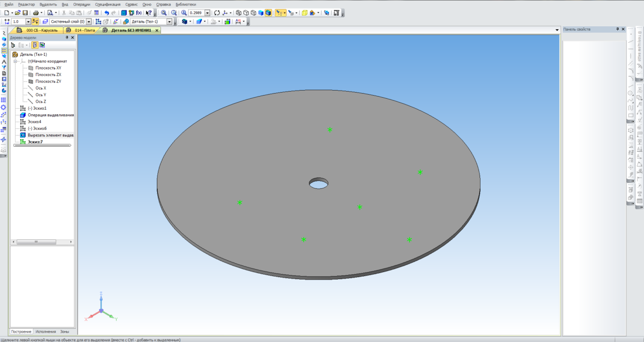Open the variables f(x) icon
644x342 pixels.
pos(139,13)
